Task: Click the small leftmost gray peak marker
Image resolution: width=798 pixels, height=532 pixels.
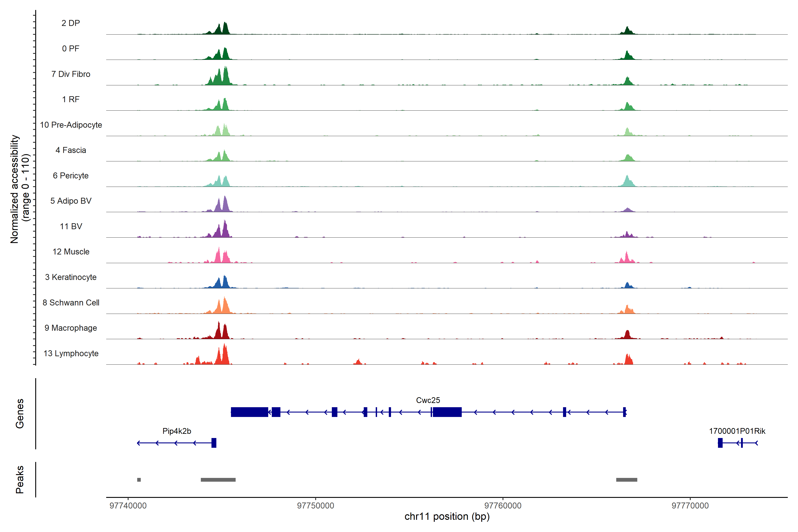Action: tap(139, 480)
